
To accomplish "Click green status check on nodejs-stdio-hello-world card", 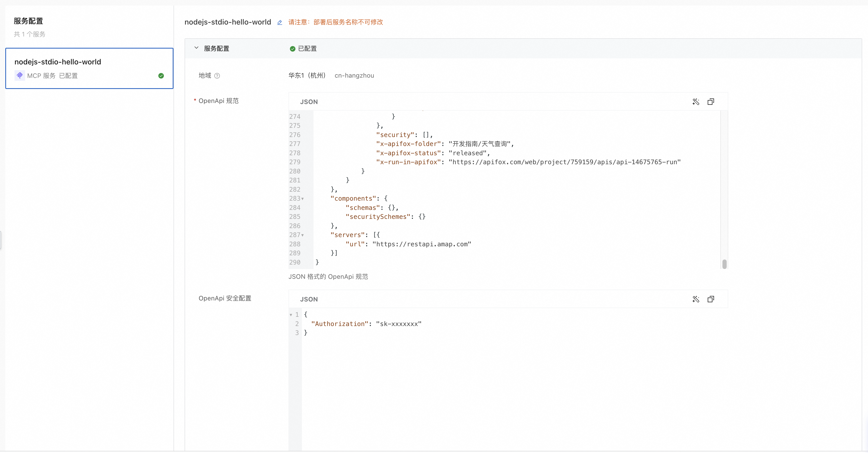I will 161,76.
